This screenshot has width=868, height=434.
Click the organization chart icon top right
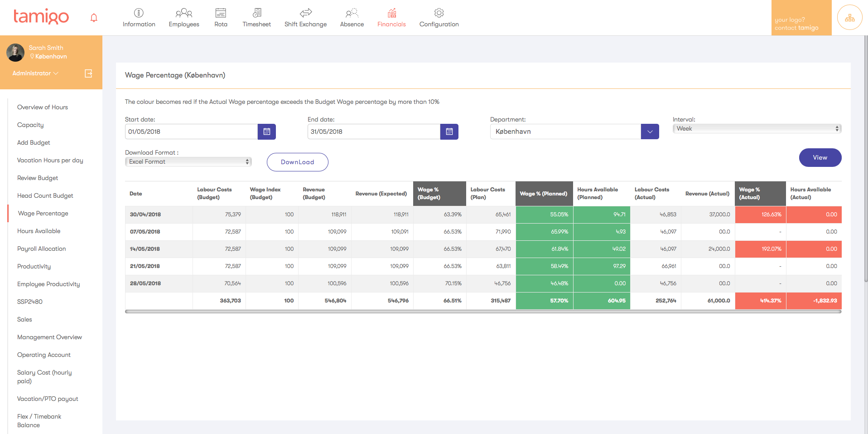pos(850,18)
